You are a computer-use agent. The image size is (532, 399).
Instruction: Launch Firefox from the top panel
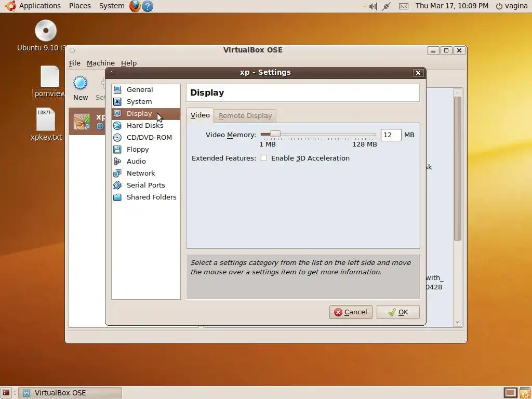pos(135,6)
